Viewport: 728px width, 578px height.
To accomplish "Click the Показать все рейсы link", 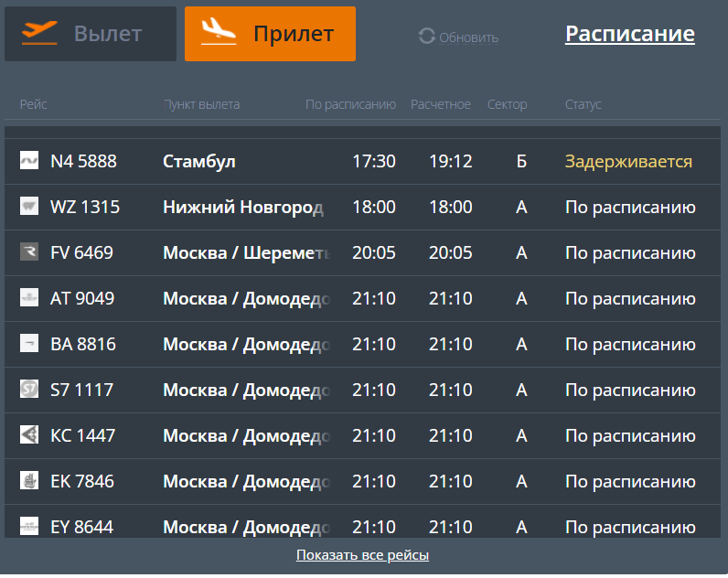I will coord(362,555).
